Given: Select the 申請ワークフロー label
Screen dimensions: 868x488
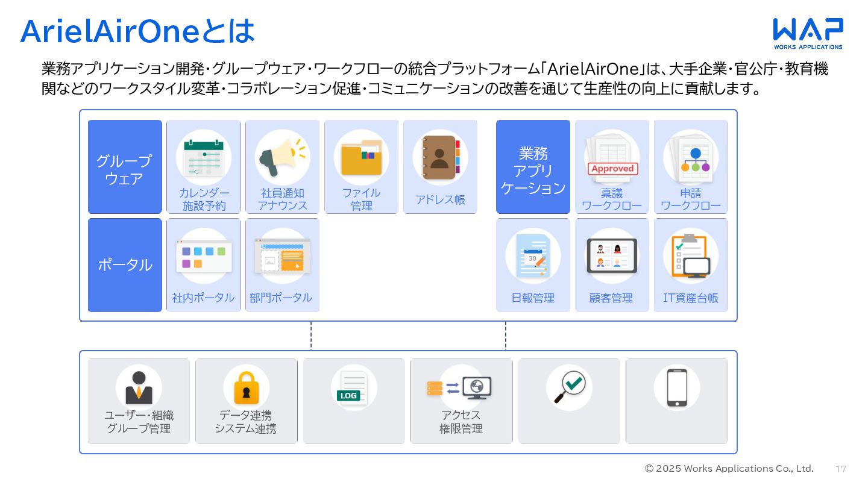Looking at the screenshot, I should pos(691,199).
